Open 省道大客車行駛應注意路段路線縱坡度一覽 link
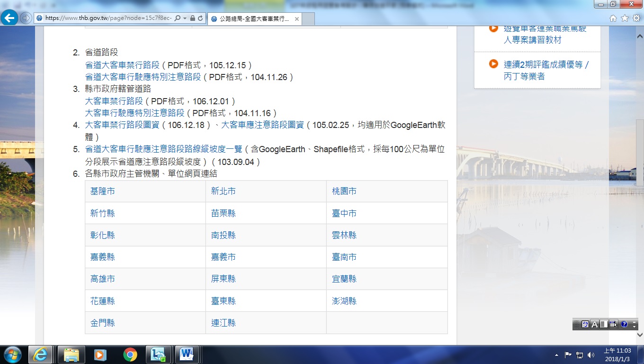644x364 pixels. pos(164,149)
